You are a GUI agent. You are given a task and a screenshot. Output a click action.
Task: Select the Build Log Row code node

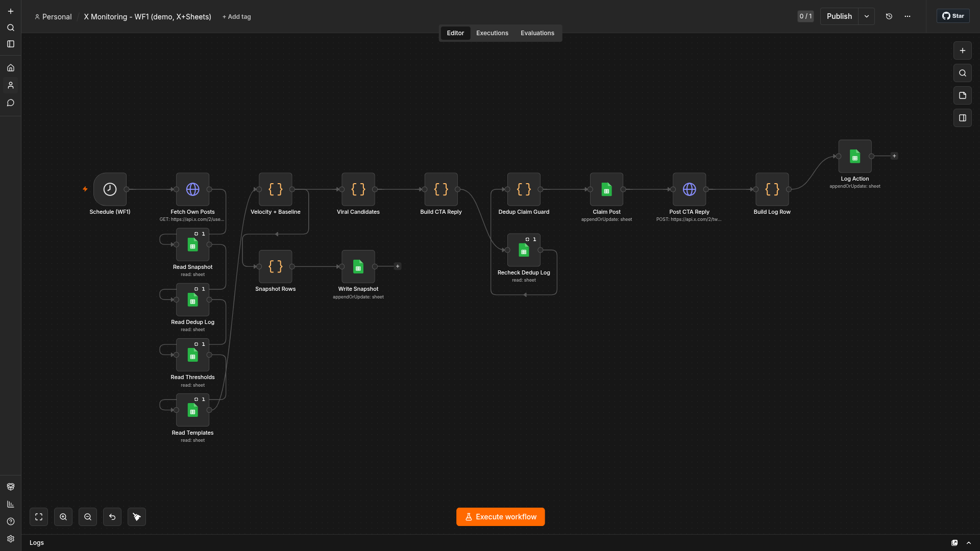pos(772,189)
